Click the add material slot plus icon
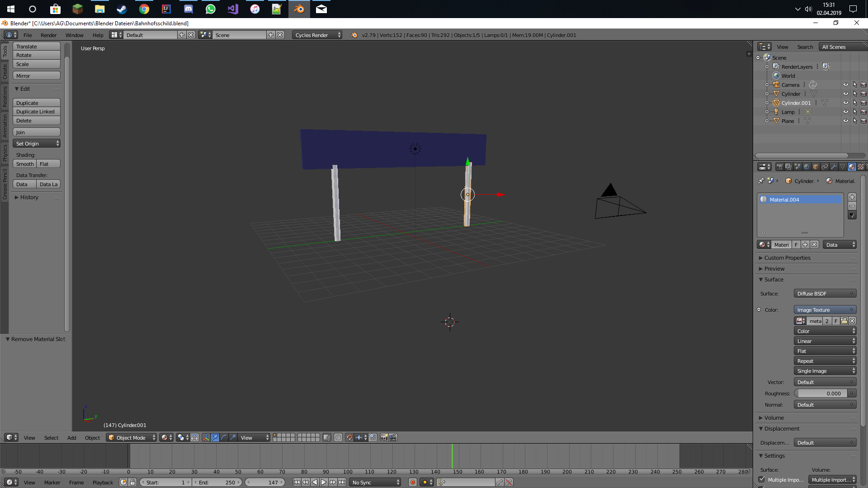The width and height of the screenshot is (868, 488). click(852, 197)
